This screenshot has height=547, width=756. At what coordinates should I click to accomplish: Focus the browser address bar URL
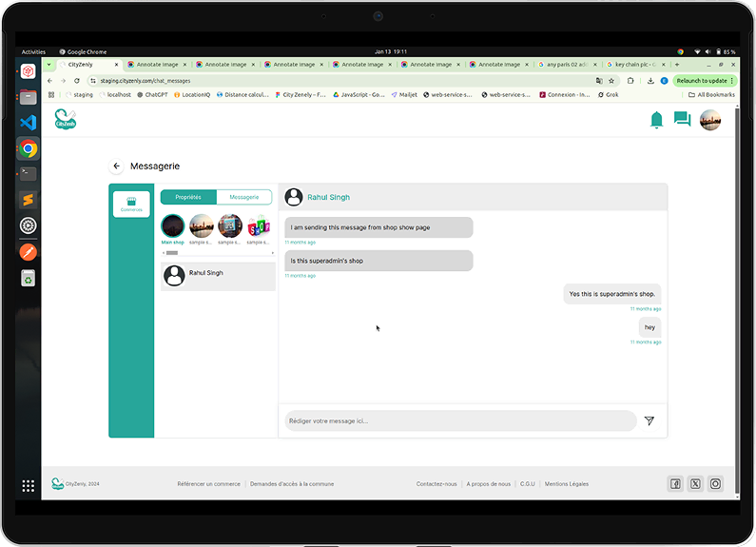coord(145,81)
